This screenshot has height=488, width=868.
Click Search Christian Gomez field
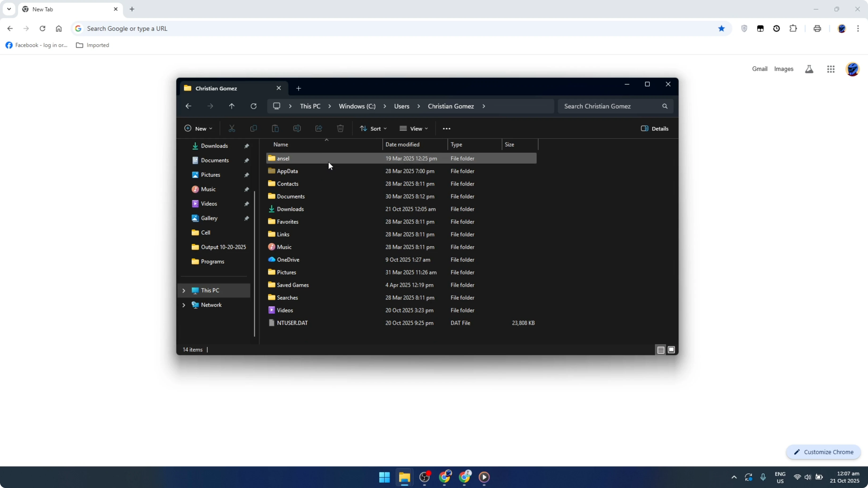pos(615,106)
